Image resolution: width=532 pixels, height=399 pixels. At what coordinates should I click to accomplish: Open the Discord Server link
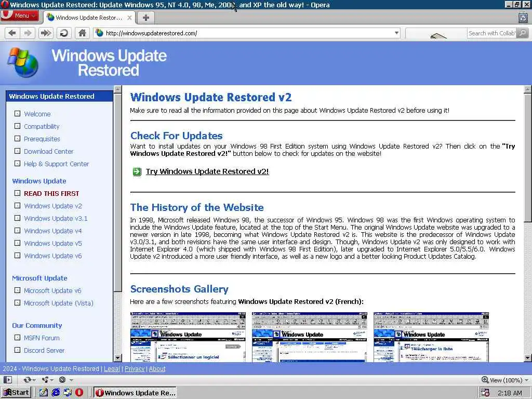(44, 351)
